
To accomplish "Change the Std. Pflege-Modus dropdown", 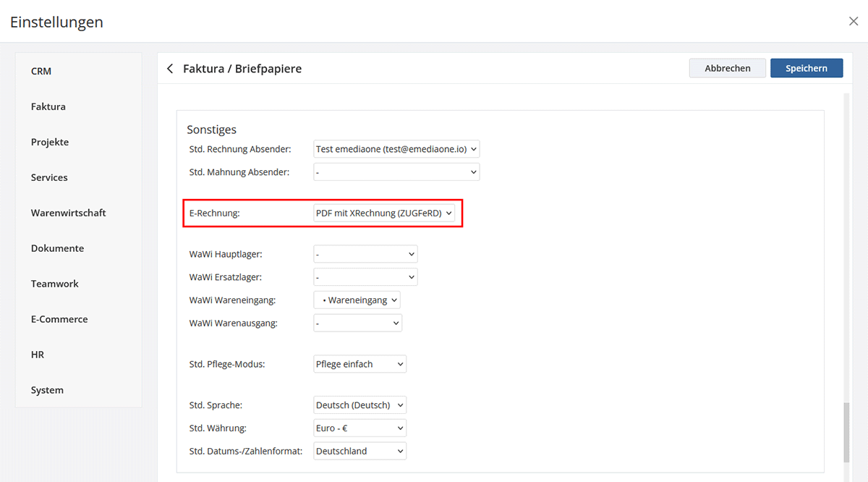I will 359,364.
